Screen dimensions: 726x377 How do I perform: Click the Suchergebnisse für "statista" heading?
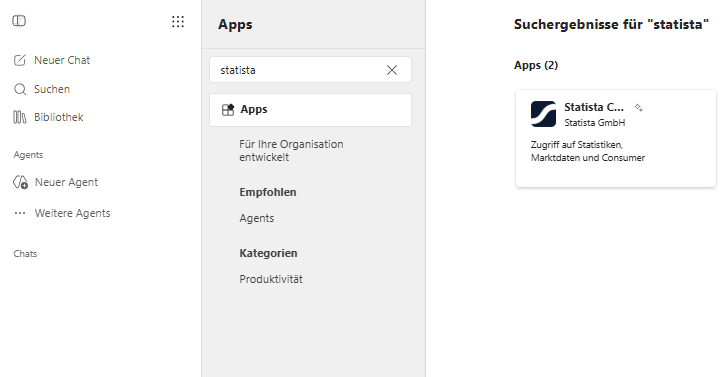pyautogui.click(x=611, y=25)
